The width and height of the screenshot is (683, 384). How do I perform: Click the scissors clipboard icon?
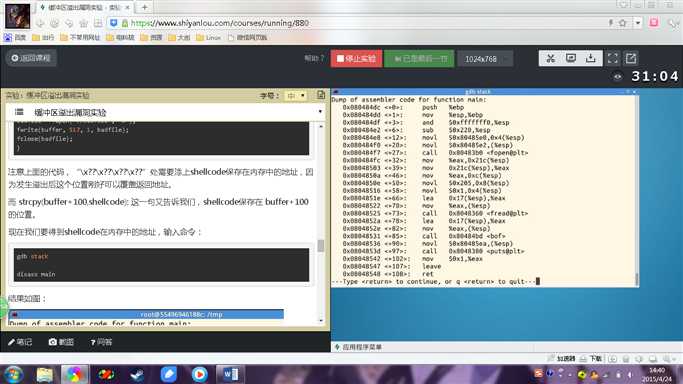pyautogui.click(x=550, y=58)
